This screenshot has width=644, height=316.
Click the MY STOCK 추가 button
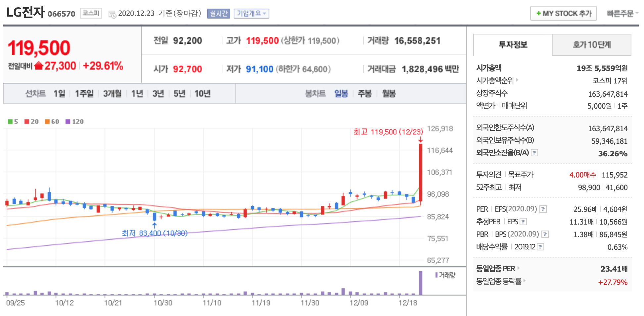pos(564,14)
